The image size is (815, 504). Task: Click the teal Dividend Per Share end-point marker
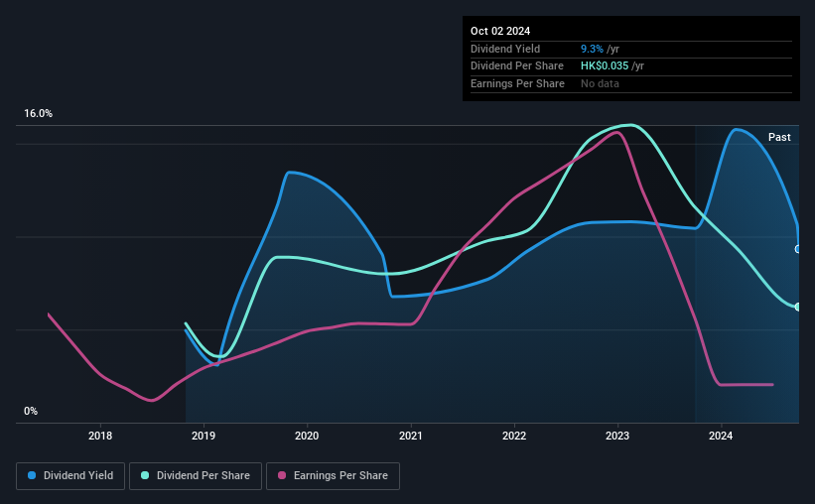pos(798,308)
